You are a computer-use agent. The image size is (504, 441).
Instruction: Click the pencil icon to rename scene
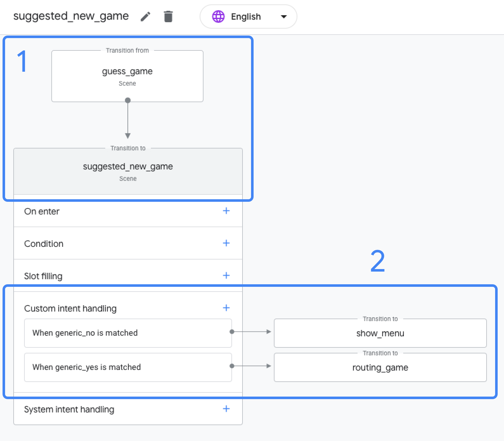[x=145, y=16]
